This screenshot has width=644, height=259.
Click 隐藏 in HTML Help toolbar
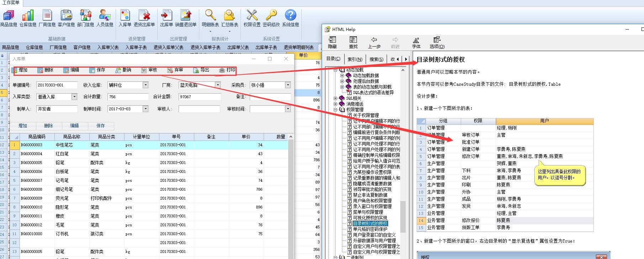coord(332,42)
